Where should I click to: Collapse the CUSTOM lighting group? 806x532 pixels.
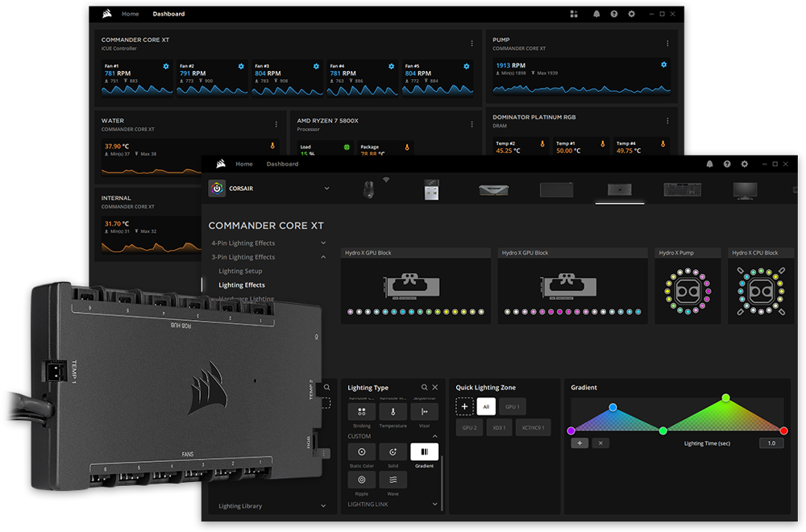click(435, 436)
